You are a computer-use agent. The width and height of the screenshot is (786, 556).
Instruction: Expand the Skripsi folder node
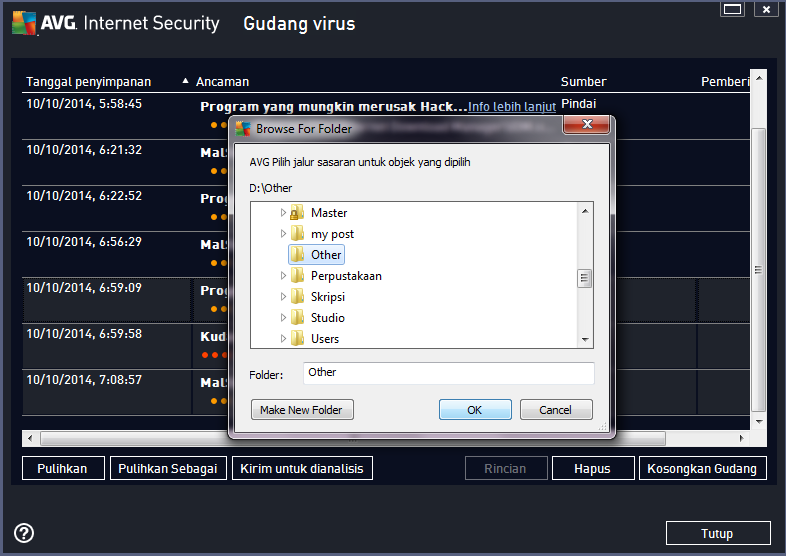283,296
